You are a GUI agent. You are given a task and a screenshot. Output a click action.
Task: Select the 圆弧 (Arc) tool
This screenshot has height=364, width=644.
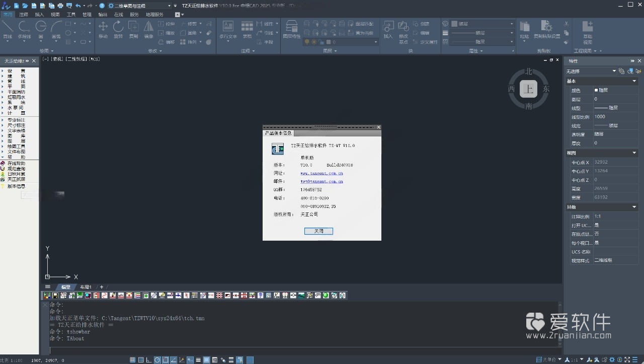click(56, 30)
